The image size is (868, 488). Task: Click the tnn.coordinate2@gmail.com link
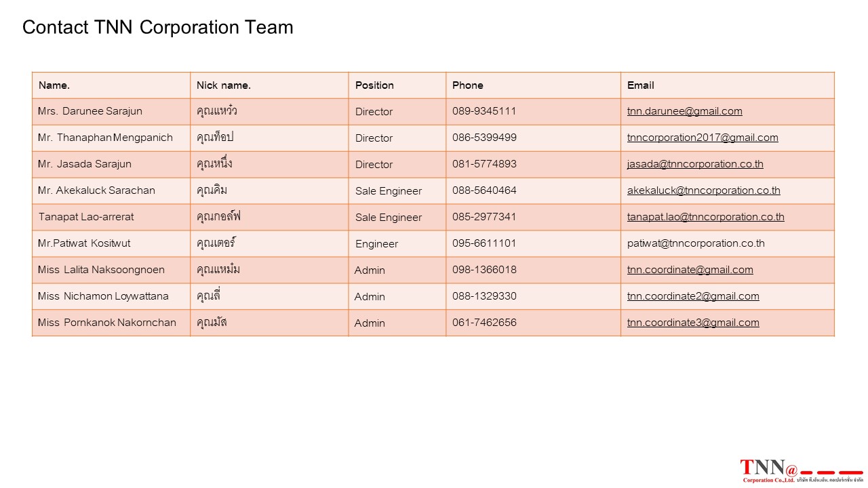pyautogui.click(x=693, y=296)
